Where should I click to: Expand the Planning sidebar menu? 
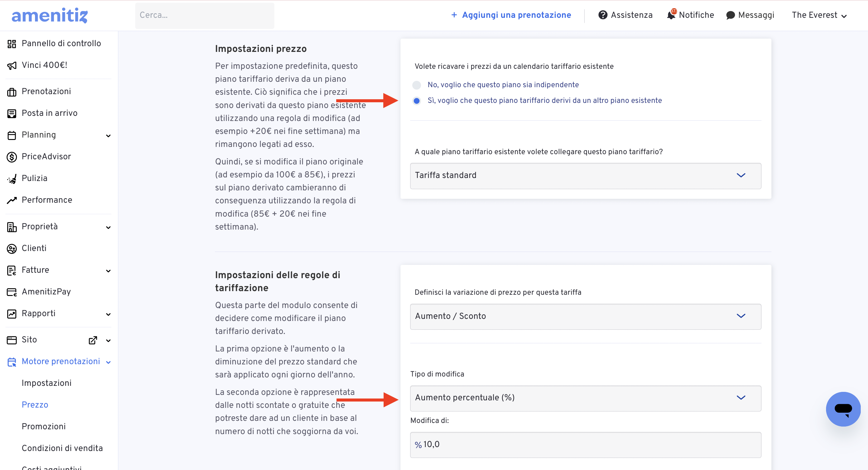[x=59, y=135]
